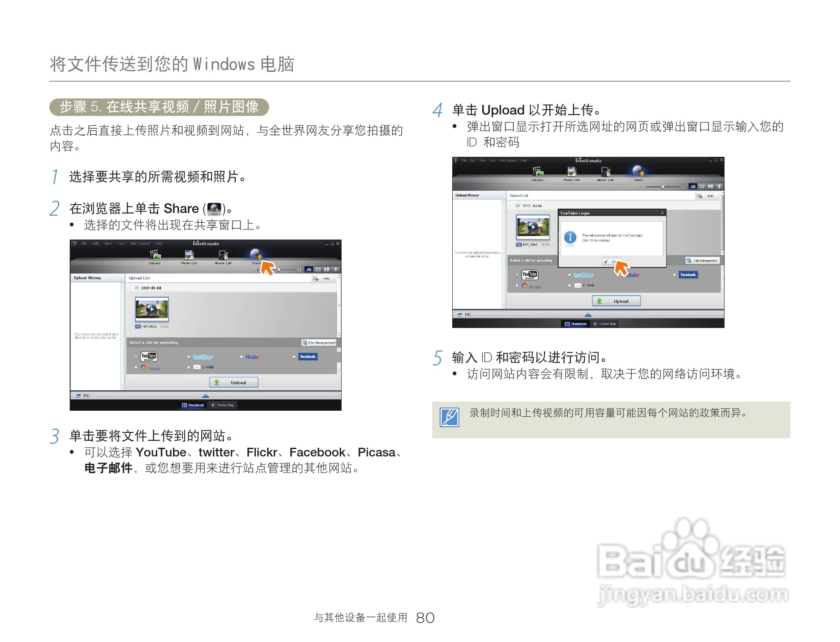Click the thumbnail zoom slider handle in the YouTube Login screenshot
840x642 pixels.
(x=663, y=187)
